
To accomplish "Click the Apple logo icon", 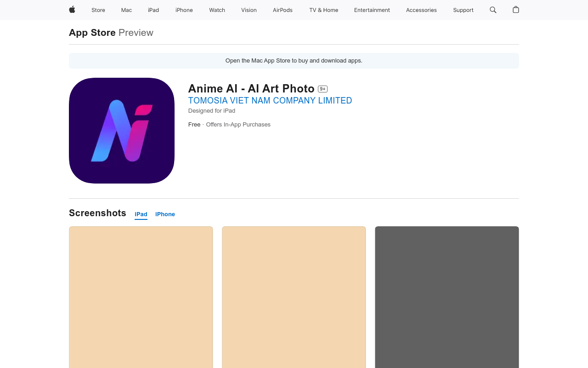I will 72,10.
